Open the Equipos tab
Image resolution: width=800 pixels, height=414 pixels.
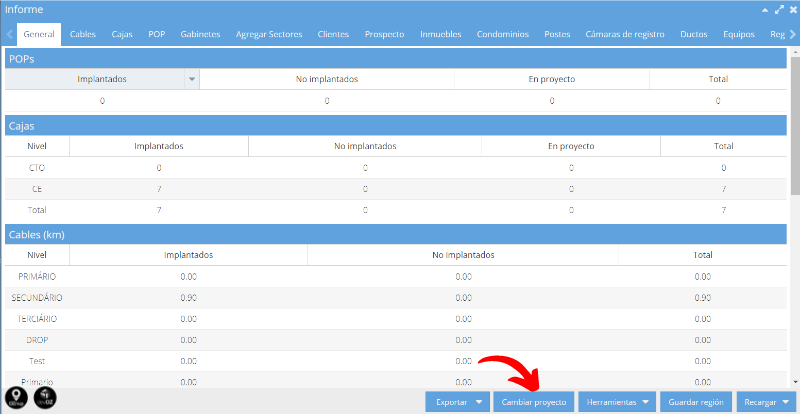[739, 35]
